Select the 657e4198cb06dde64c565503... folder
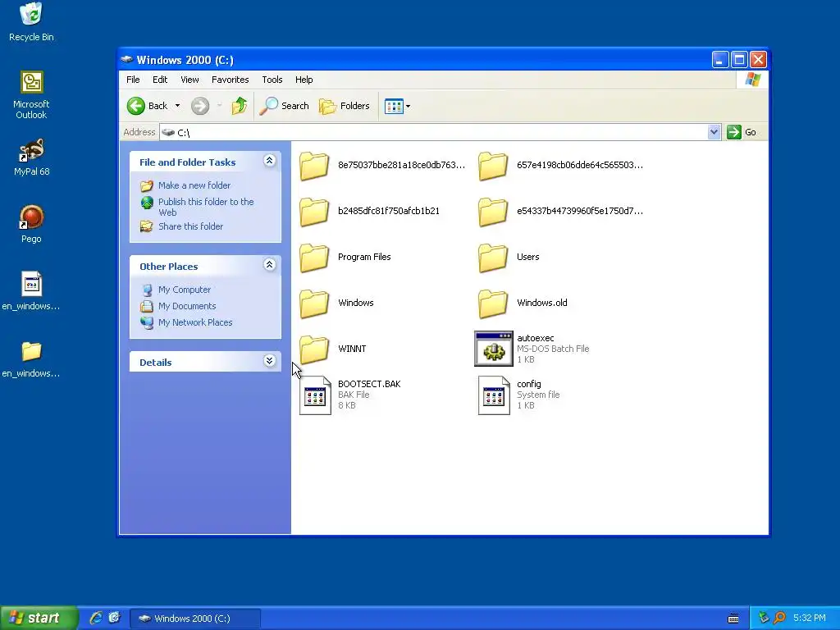840x630 pixels. 561,165
